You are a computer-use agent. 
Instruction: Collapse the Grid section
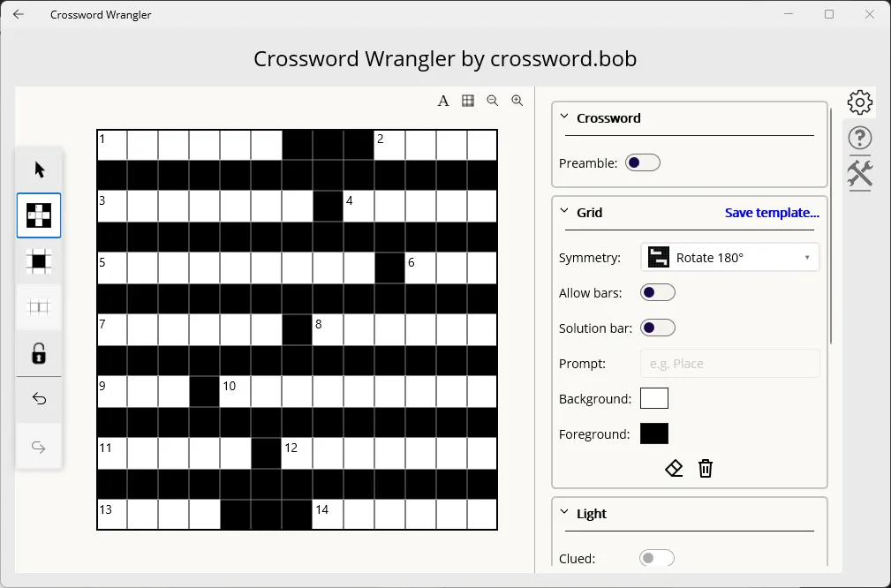click(x=564, y=211)
